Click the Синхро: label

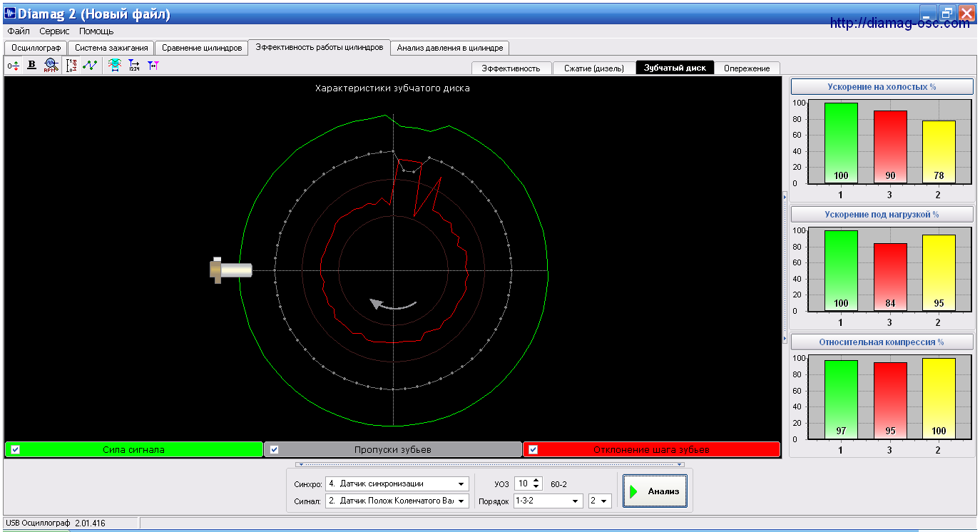point(307,484)
